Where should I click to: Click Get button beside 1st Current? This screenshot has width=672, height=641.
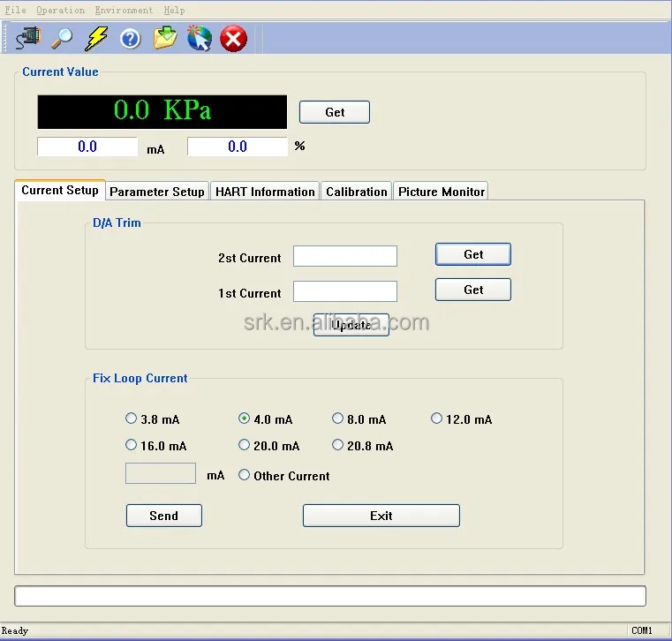pos(473,290)
